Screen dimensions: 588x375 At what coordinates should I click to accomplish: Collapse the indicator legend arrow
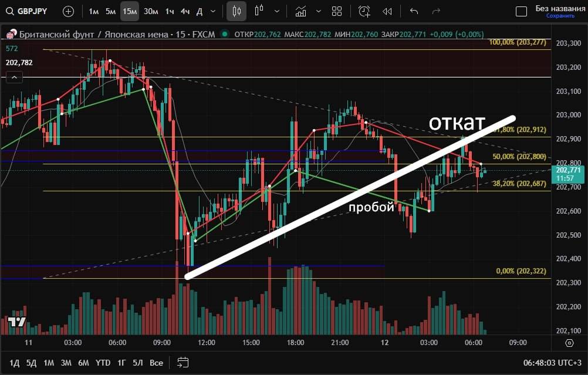13,77
